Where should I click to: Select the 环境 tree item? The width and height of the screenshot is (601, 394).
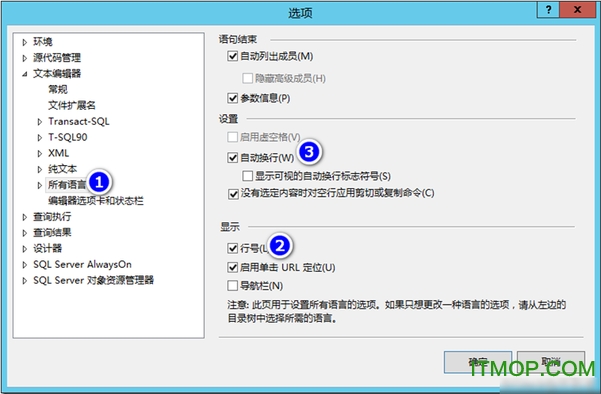43,41
